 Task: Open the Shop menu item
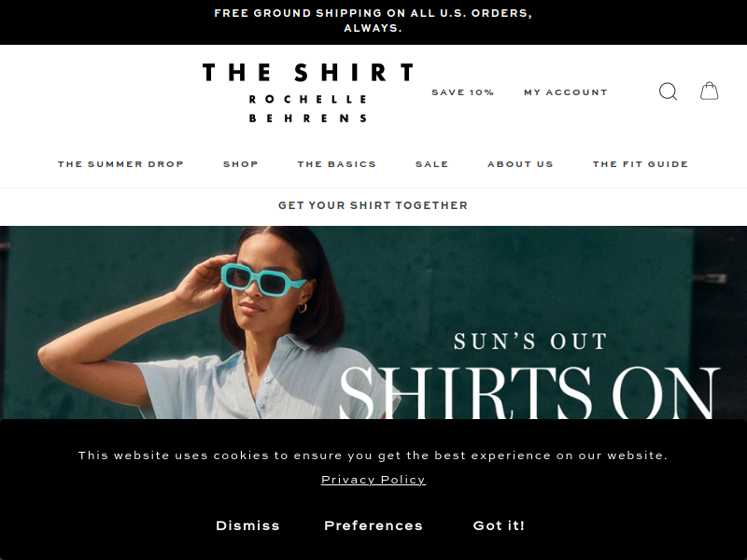pos(241,164)
